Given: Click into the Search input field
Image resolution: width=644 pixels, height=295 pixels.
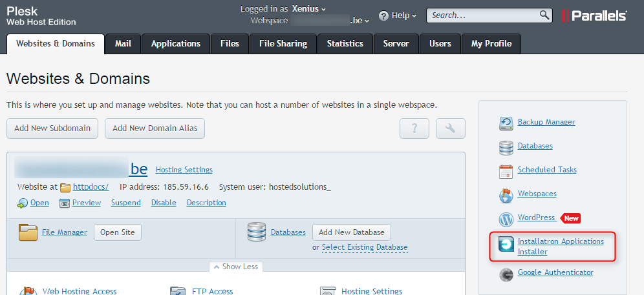Looking at the screenshot, I should 485,15.
